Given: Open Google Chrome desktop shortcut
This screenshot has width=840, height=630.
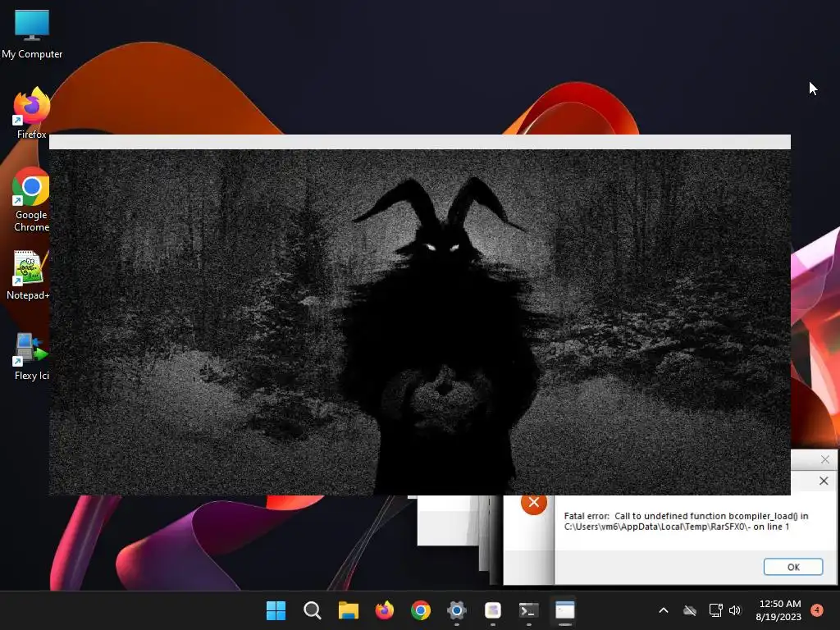Looking at the screenshot, I should [32, 199].
